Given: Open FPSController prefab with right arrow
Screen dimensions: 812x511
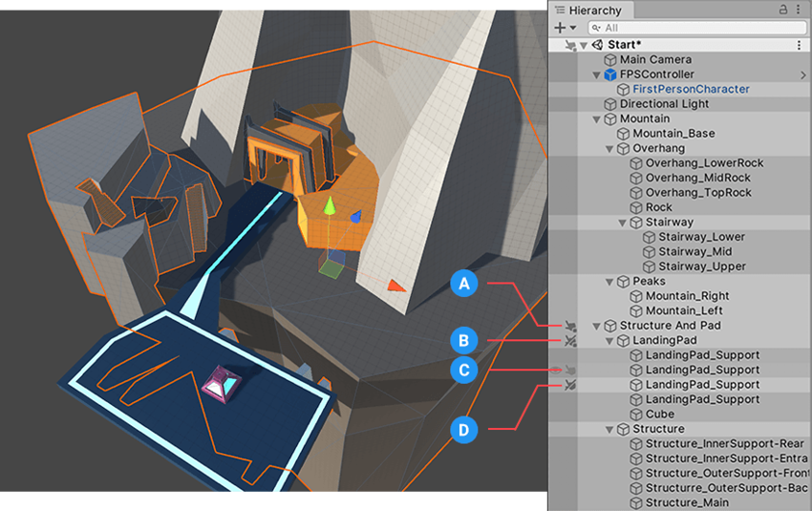Looking at the screenshot, I should tap(802, 75).
